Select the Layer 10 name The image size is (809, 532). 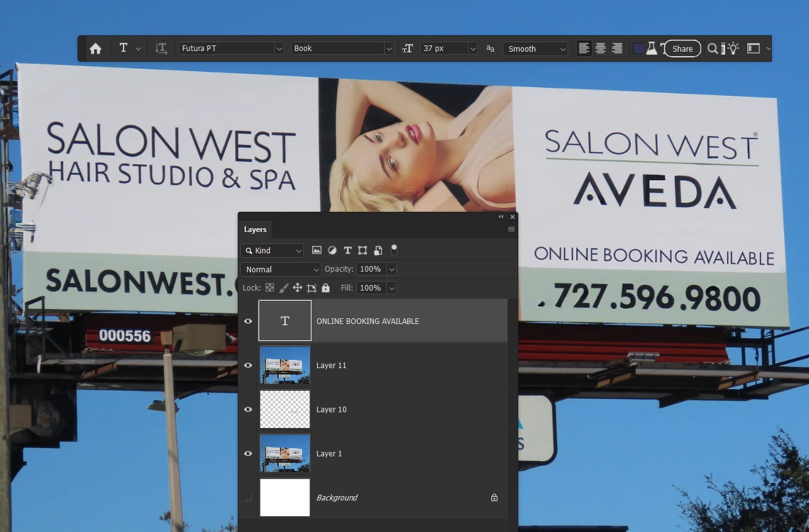pos(331,410)
